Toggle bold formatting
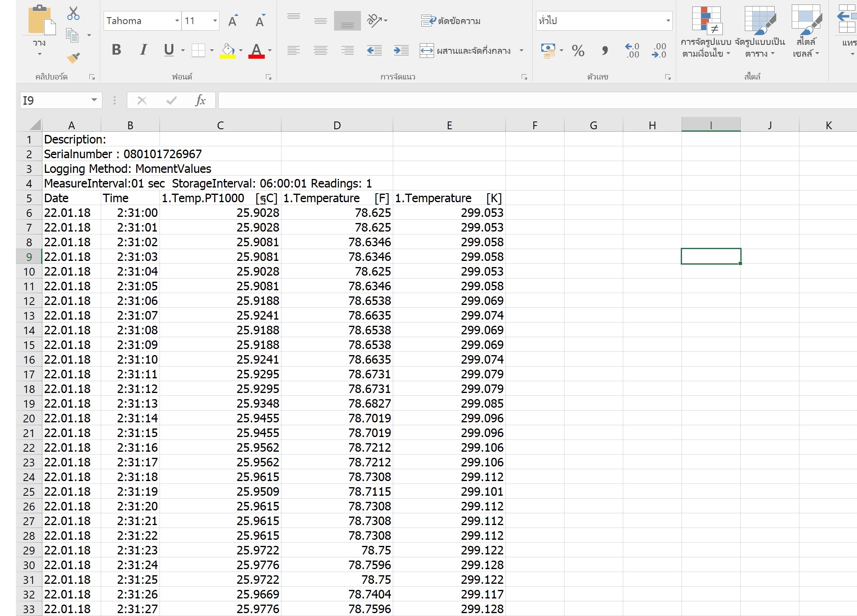The height and width of the screenshot is (616, 857). click(x=116, y=50)
